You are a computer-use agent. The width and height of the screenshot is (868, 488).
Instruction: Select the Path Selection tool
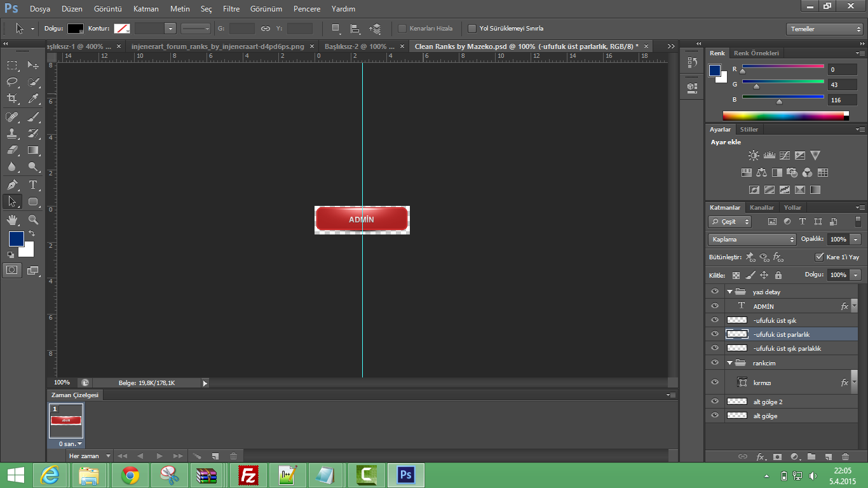pyautogui.click(x=12, y=202)
